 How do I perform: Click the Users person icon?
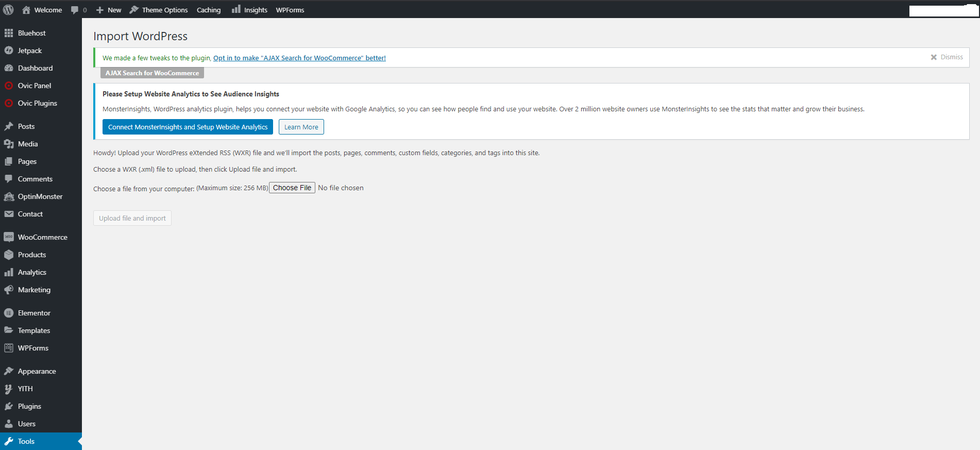tap(9, 424)
